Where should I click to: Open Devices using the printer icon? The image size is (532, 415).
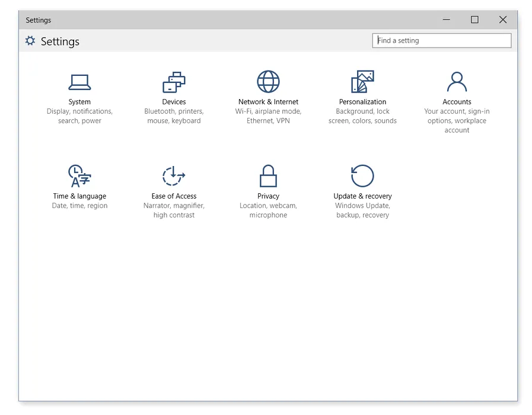click(174, 82)
